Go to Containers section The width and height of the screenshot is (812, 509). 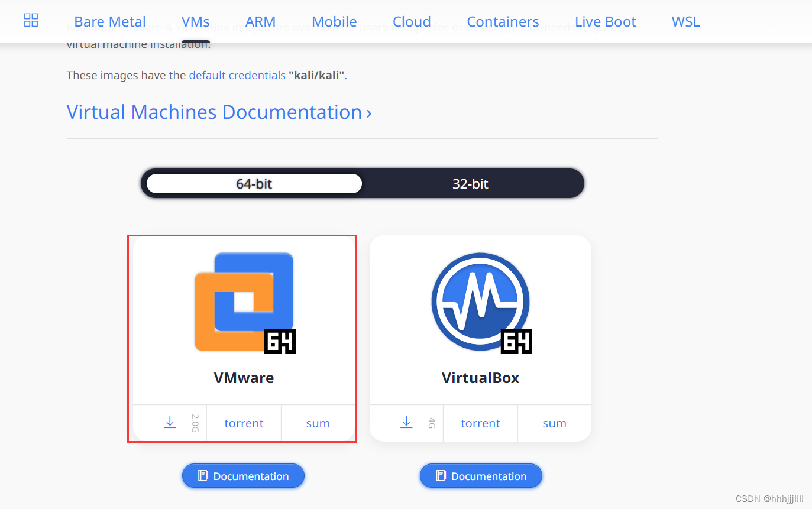[x=503, y=22]
